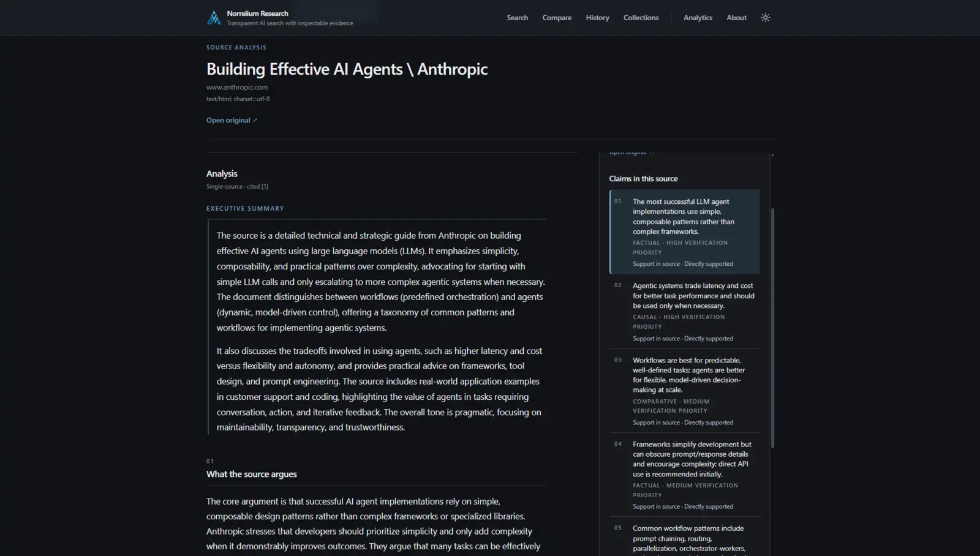Navigate to Collections
980x556 pixels.
click(641, 18)
